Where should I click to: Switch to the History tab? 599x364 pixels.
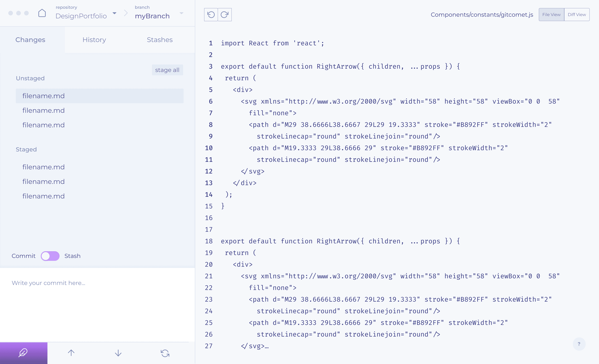(x=94, y=40)
